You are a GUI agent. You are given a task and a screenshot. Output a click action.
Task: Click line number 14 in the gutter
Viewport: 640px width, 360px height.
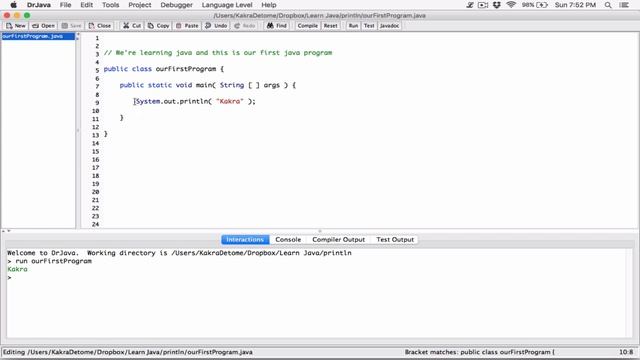point(96,143)
